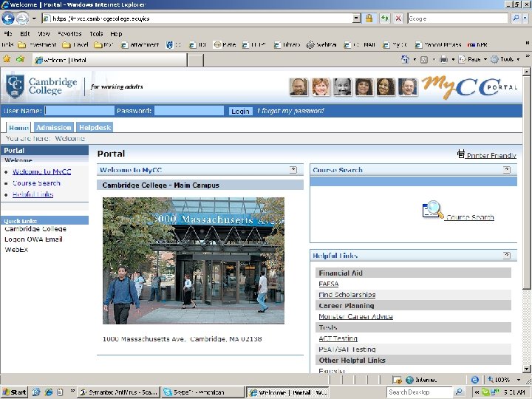The image size is (532, 399).
Task: Click the RSS feeds icon
Action: point(424,60)
